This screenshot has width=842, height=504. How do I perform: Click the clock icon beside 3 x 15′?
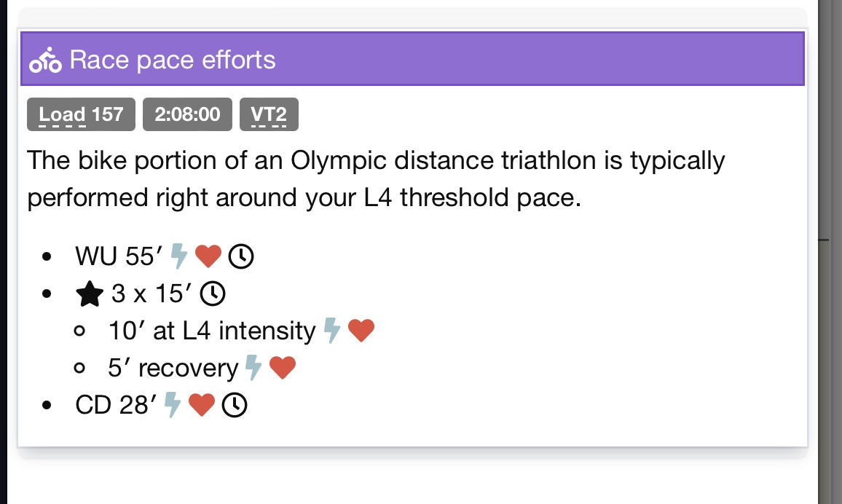(x=213, y=294)
